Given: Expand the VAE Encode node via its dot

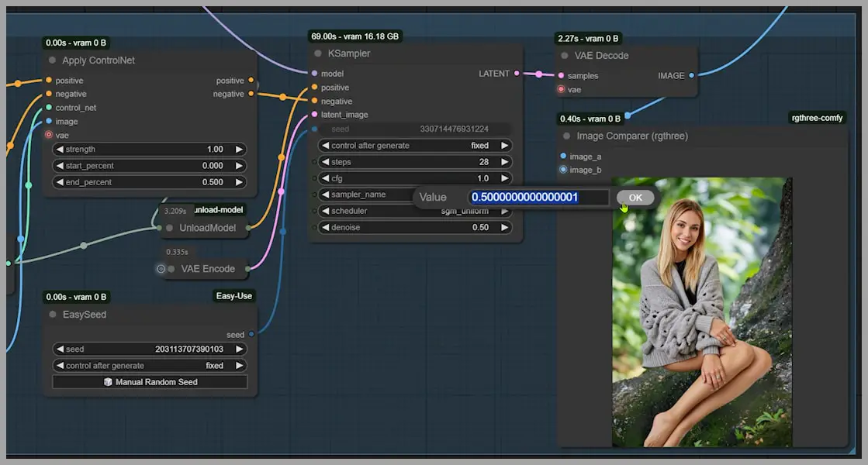Looking at the screenshot, I should pos(171,269).
